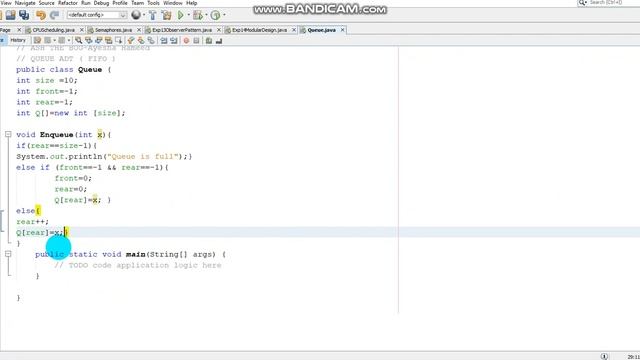Start macro recording with the red circle icon
The width and height of the screenshot is (640, 360).
[186, 40]
